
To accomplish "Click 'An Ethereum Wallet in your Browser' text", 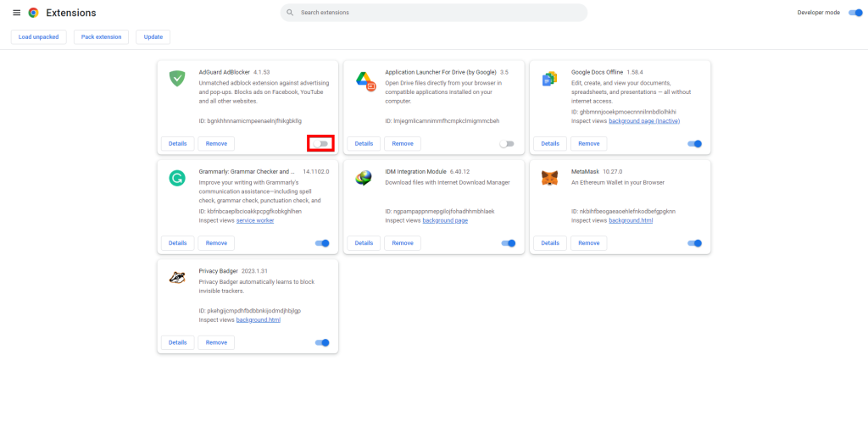I will (x=618, y=182).
